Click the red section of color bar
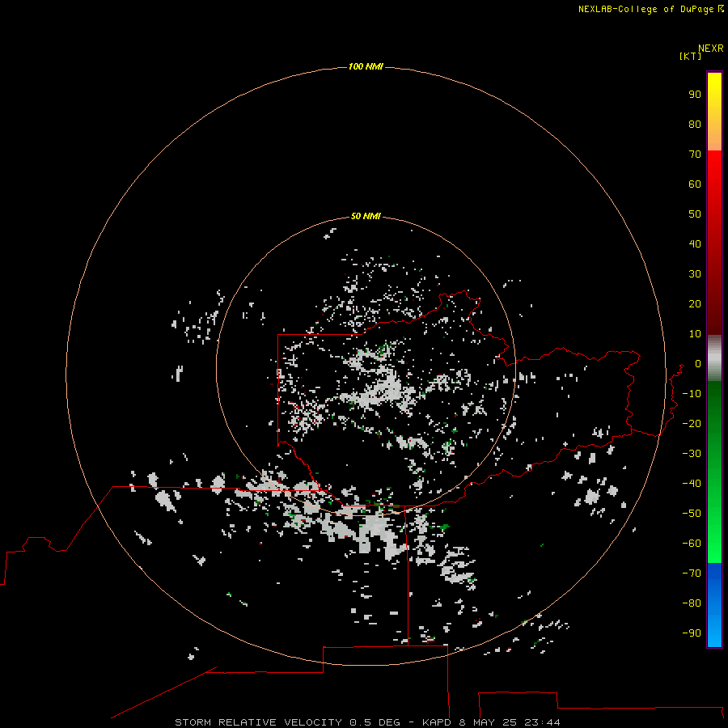 (x=714, y=243)
